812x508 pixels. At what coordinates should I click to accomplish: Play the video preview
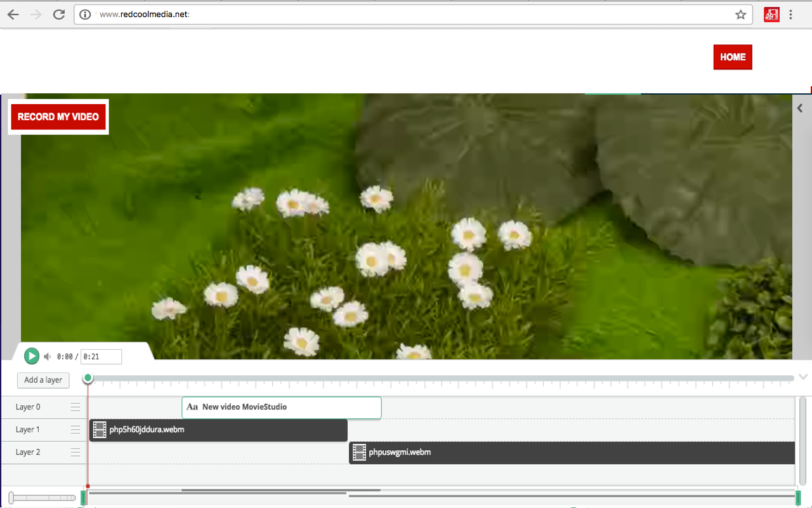pos(32,356)
